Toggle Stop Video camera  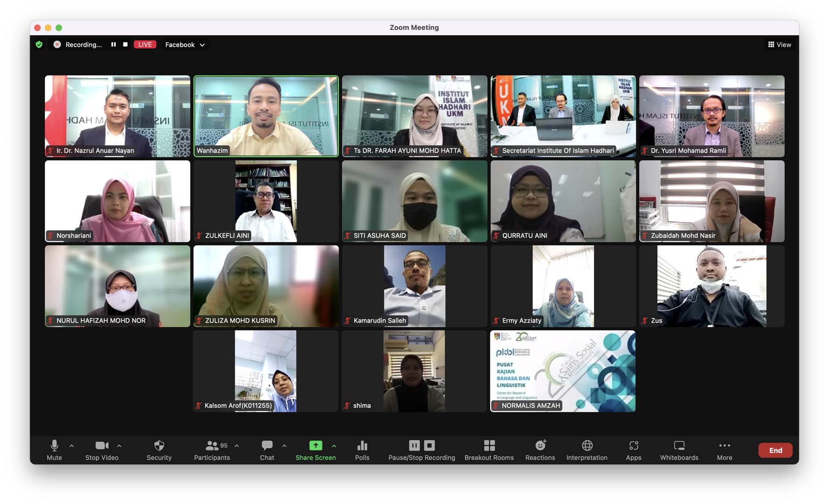pyautogui.click(x=102, y=446)
